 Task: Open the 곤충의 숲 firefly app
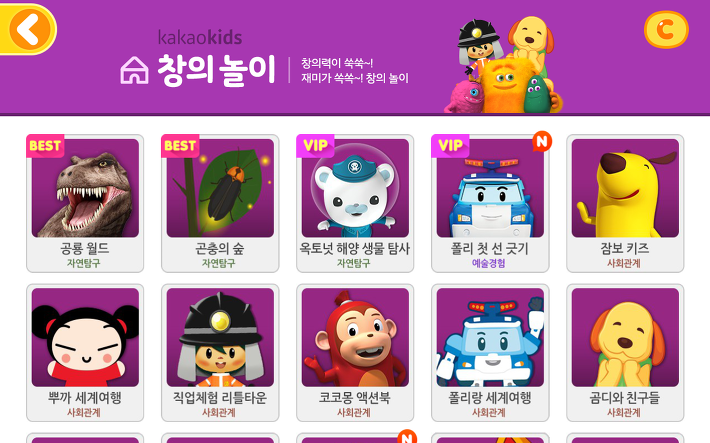coord(220,203)
